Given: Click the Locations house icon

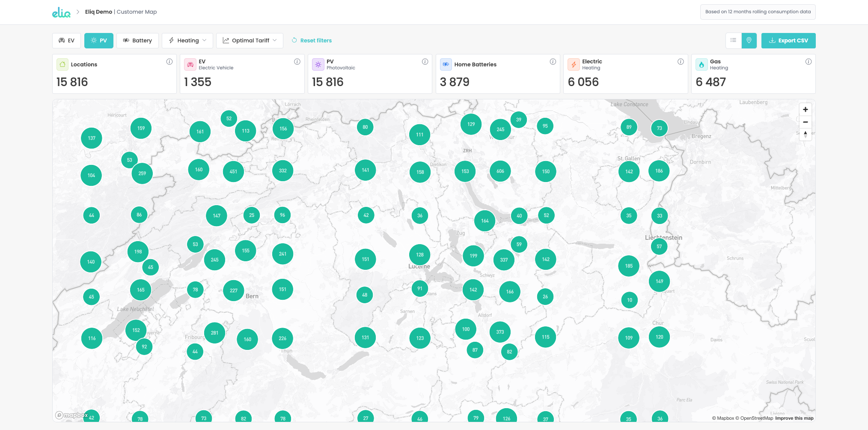Looking at the screenshot, I should [62, 64].
